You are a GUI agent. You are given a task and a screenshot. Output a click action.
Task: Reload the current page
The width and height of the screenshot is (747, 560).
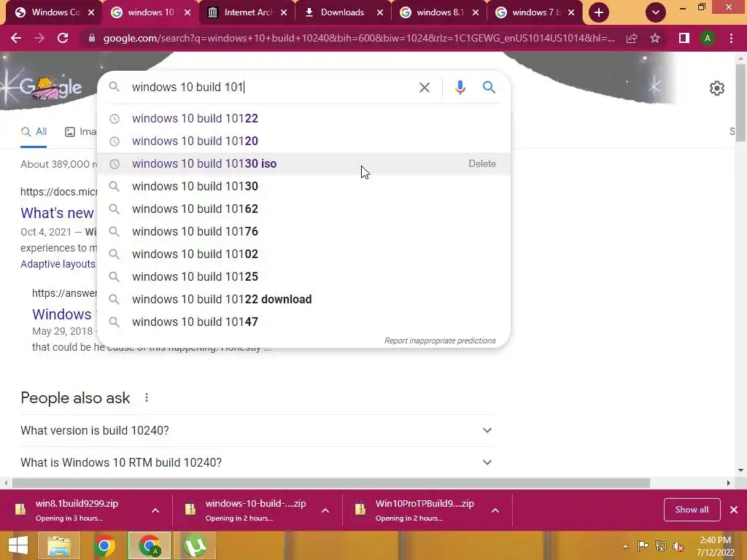63,38
